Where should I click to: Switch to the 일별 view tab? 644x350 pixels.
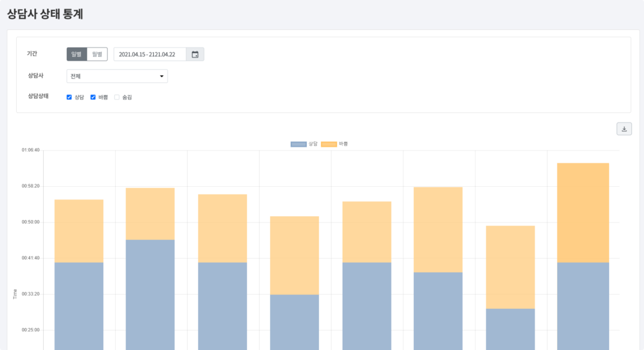pyautogui.click(x=77, y=54)
